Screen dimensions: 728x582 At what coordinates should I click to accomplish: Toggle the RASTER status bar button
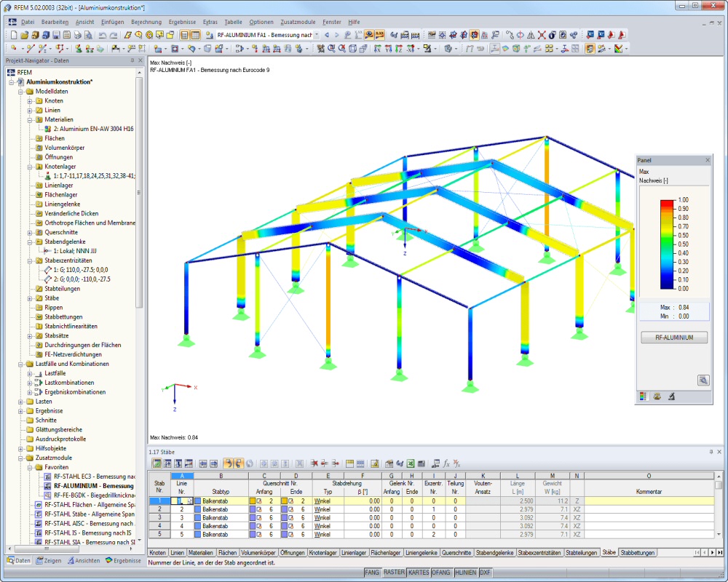pyautogui.click(x=394, y=573)
